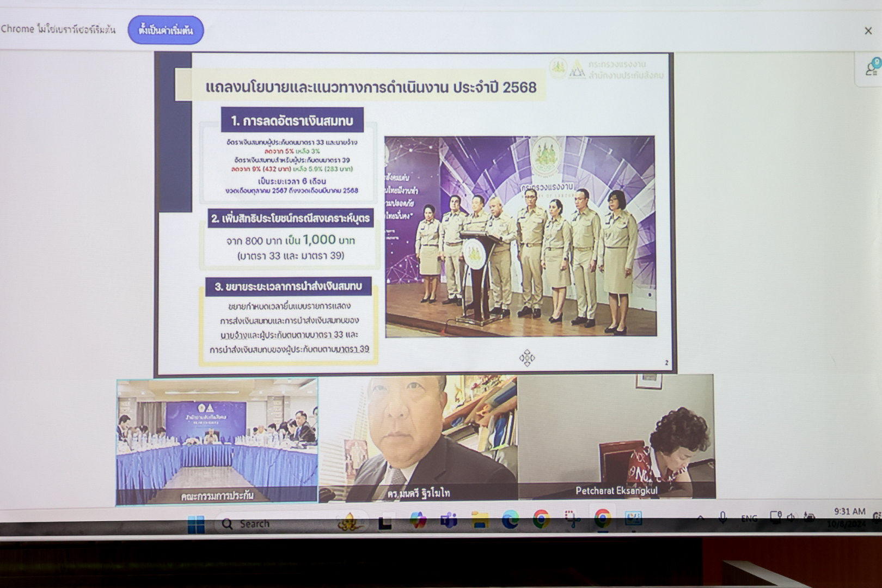Open File Explorer from the taskbar
This screenshot has width=882, height=588.
coord(480,520)
